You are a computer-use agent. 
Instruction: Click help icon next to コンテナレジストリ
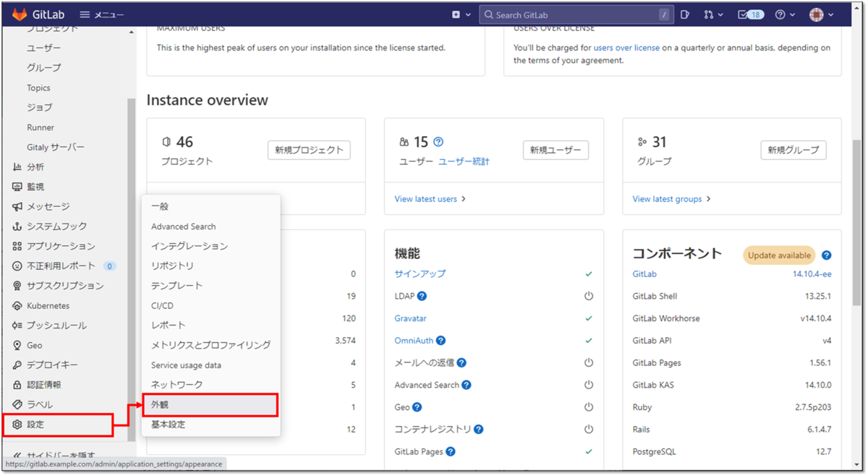tap(478, 430)
